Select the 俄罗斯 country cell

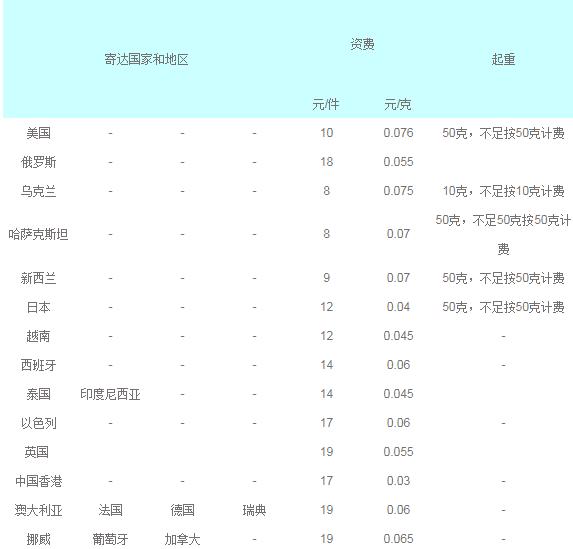38,162
